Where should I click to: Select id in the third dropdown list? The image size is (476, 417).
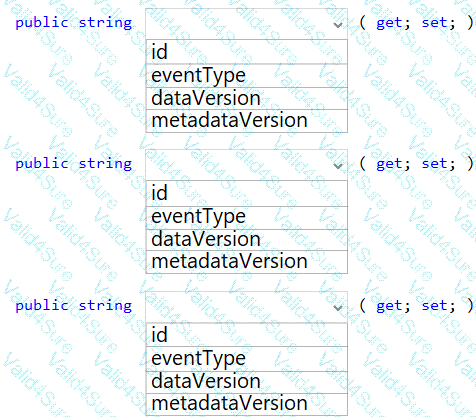tap(247, 335)
